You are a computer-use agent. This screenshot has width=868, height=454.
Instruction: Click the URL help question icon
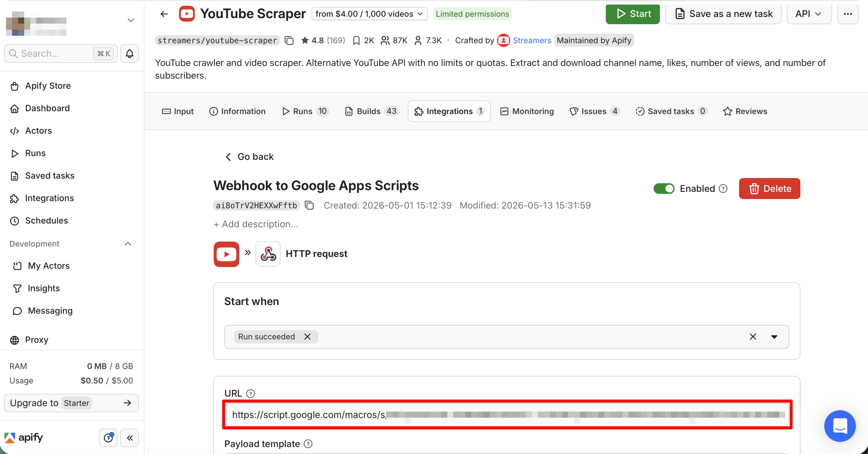point(250,394)
